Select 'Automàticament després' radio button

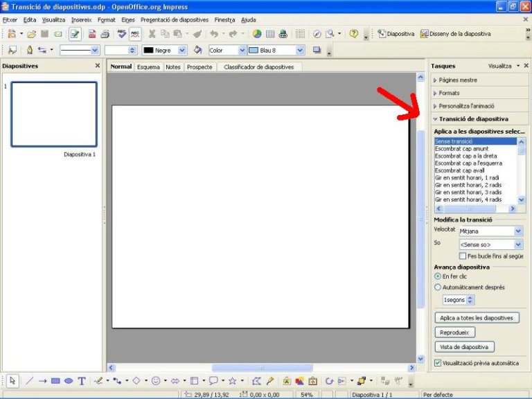[x=438, y=287]
